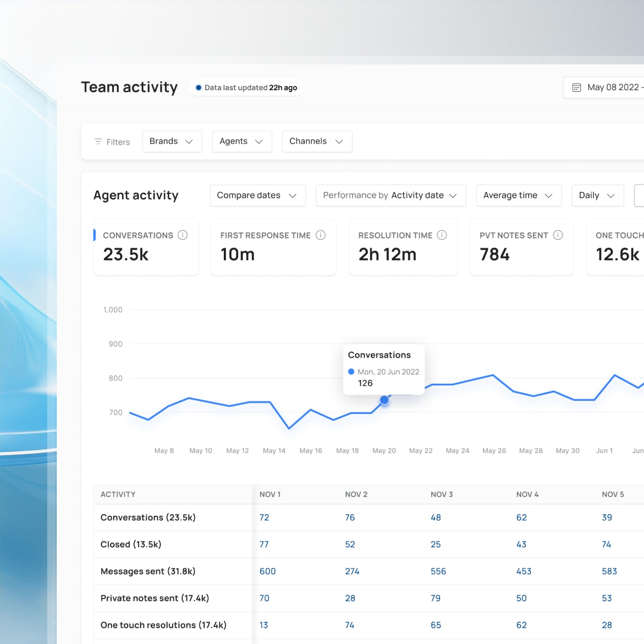Select the Pvt Notes Sent metric card
The height and width of the screenshot is (644, 644).
(x=522, y=247)
